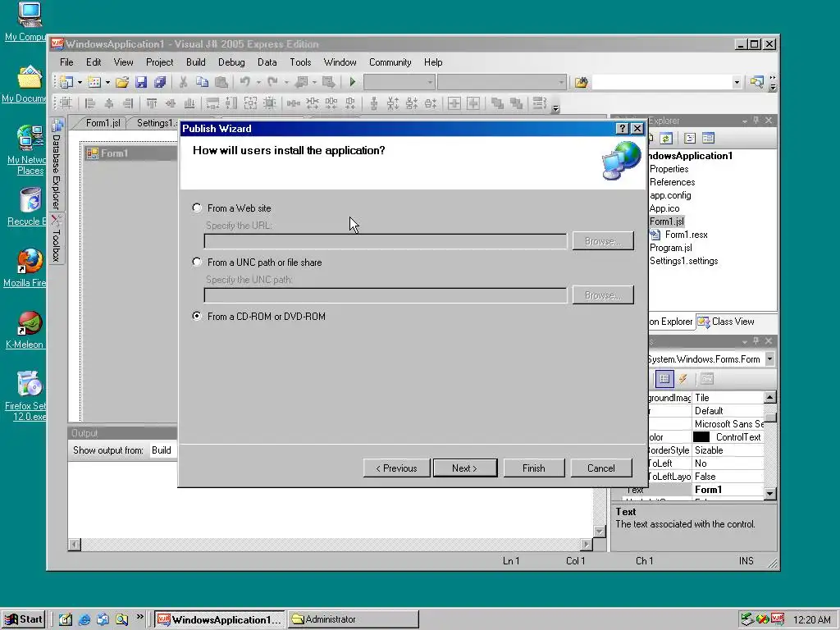The height and width of the screenshot is (630, 840).
Task: Click the Add New Item toolbar icon
Action: click(94, 82)
